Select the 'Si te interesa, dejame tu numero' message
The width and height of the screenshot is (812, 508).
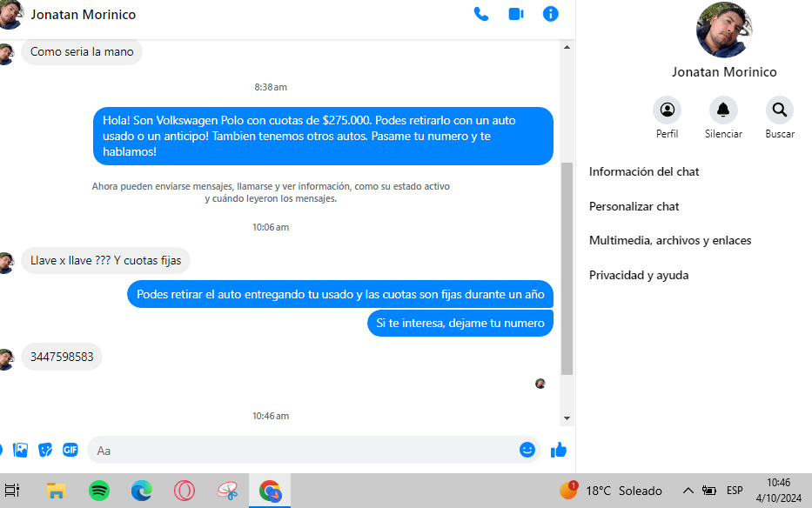(460, 323)
